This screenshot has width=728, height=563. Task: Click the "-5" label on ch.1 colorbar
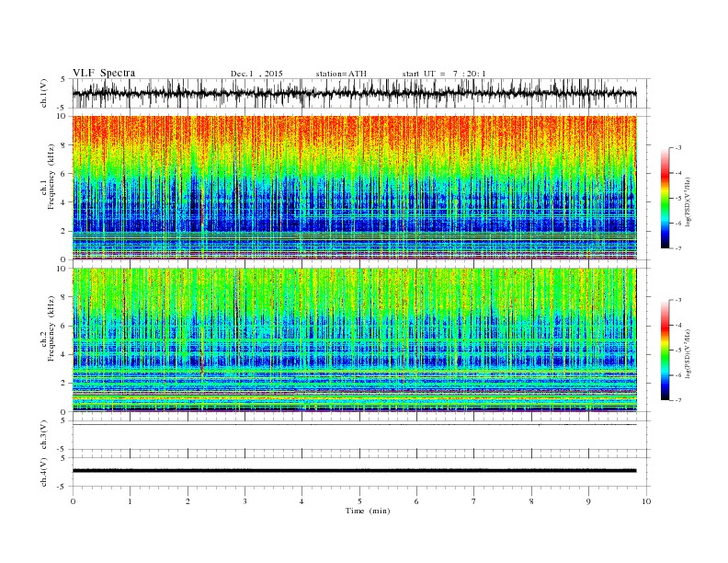point(678,198)
